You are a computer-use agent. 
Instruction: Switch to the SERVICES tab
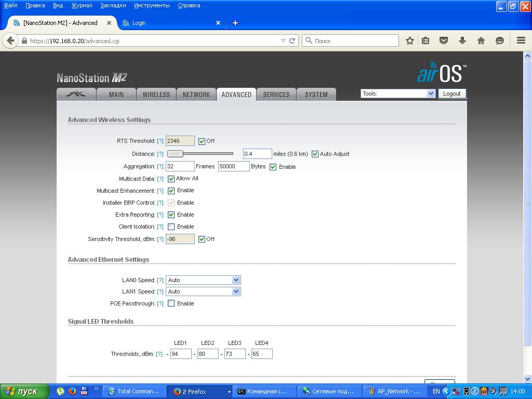pos(276,95)
